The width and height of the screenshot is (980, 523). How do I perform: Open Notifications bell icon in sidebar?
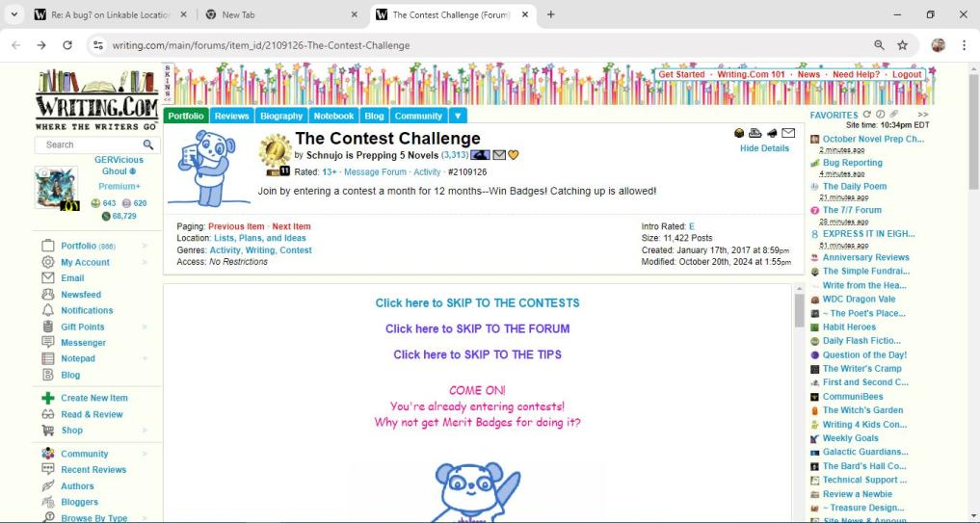48,310
